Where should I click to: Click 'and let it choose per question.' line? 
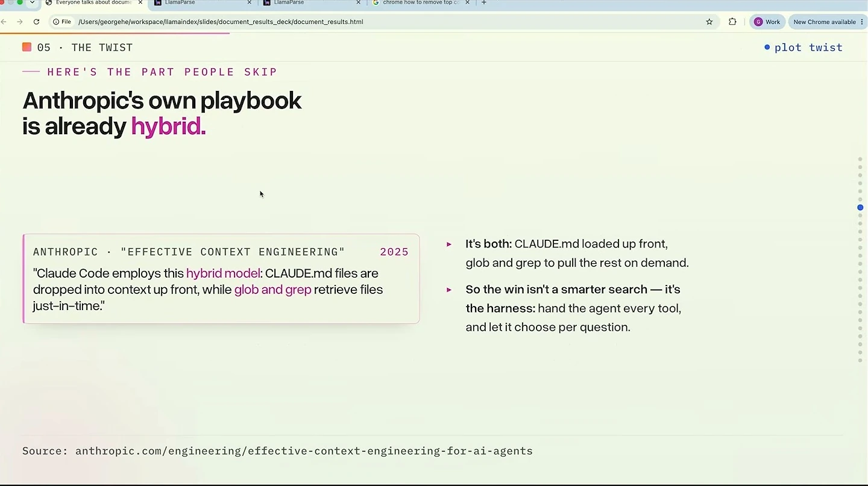548,328
